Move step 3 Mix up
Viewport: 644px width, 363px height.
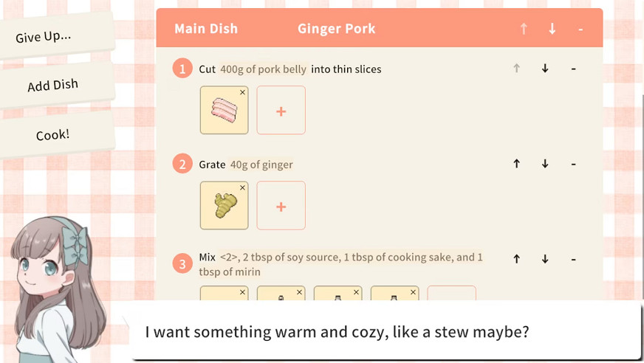tap(516, 259)
